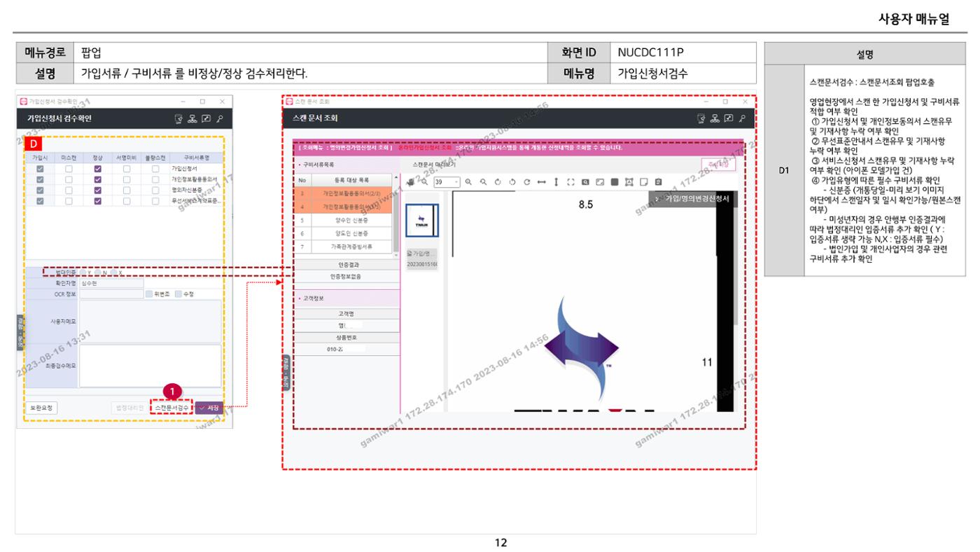
Task: Select the Y radio button for 법대인증
Action: coord(83,272)
